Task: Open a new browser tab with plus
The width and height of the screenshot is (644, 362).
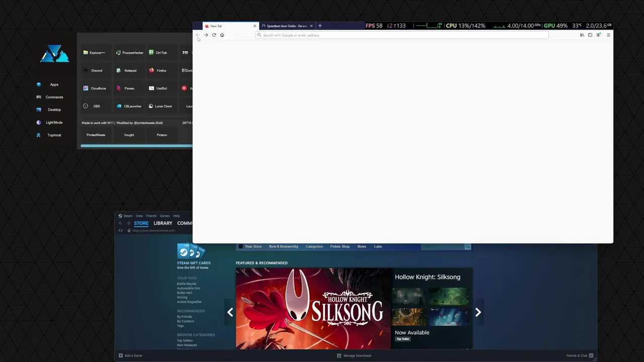Action: coord(319,26)
